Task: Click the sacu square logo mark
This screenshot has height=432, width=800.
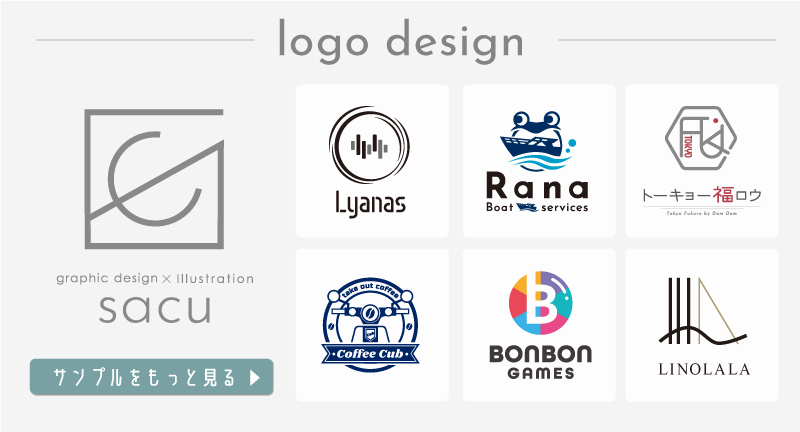Action: pyautogui.click(x=154, y=179)
